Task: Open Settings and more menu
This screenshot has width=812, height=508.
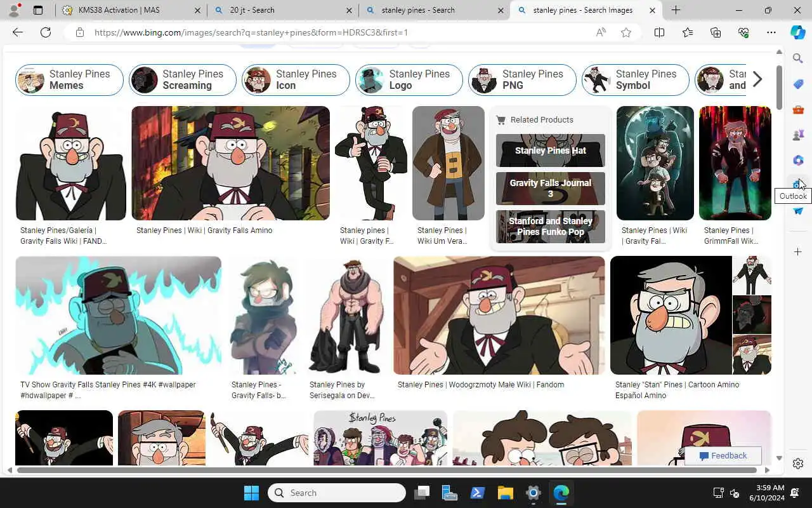Action: point(771,32)
